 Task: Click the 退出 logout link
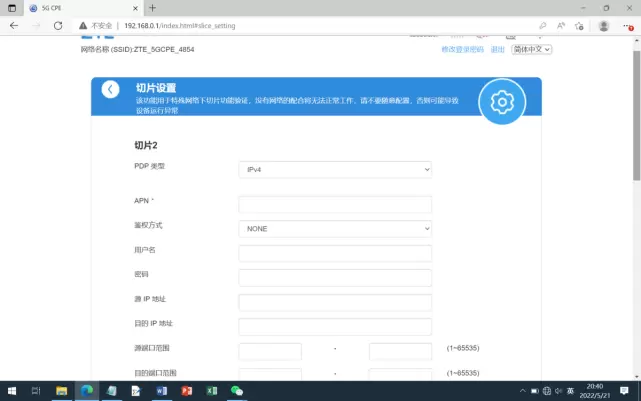pyautogui.click(x=497, y=49)
